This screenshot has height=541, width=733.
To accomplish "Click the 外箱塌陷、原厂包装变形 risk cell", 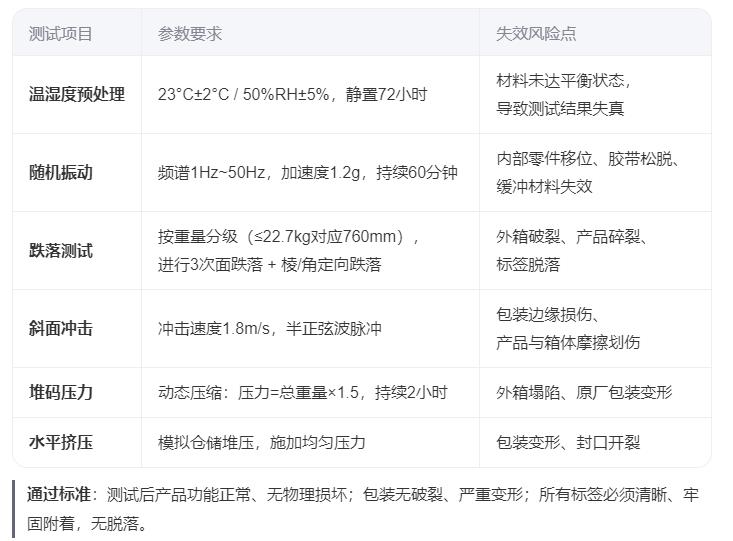I will click(584, 392).
